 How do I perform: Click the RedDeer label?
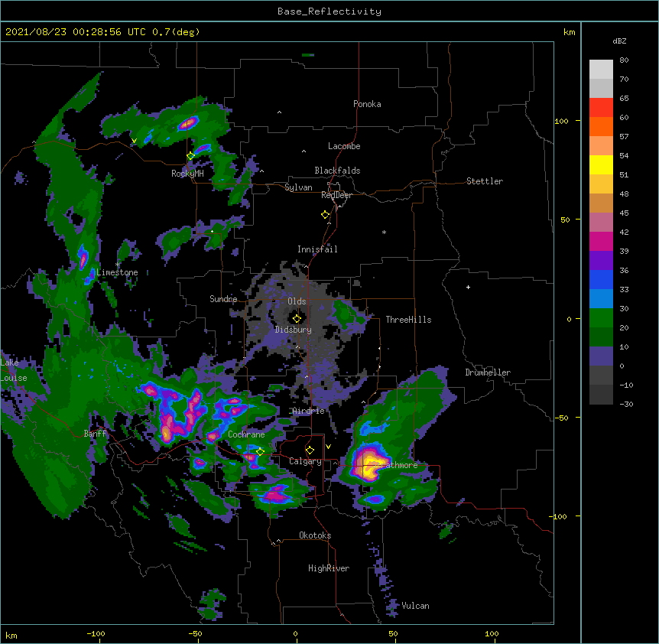pyautogui.click(x=336, y=195)
